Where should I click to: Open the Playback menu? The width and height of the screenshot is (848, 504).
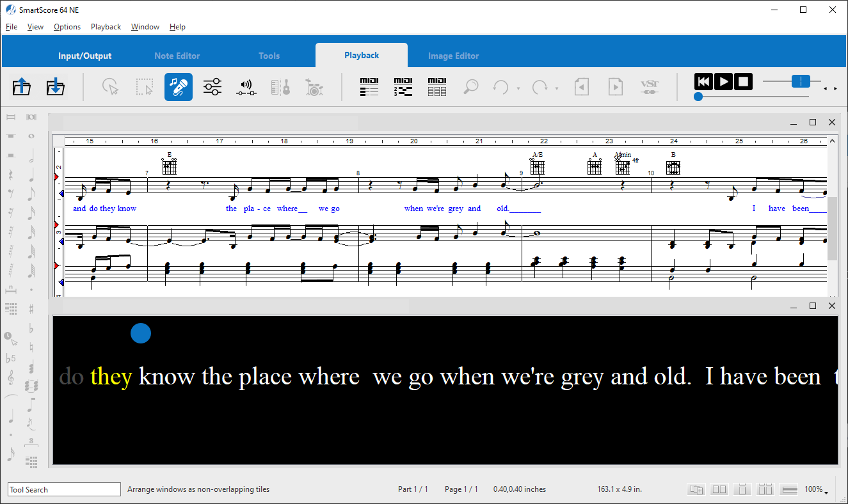tap(106, 27)
